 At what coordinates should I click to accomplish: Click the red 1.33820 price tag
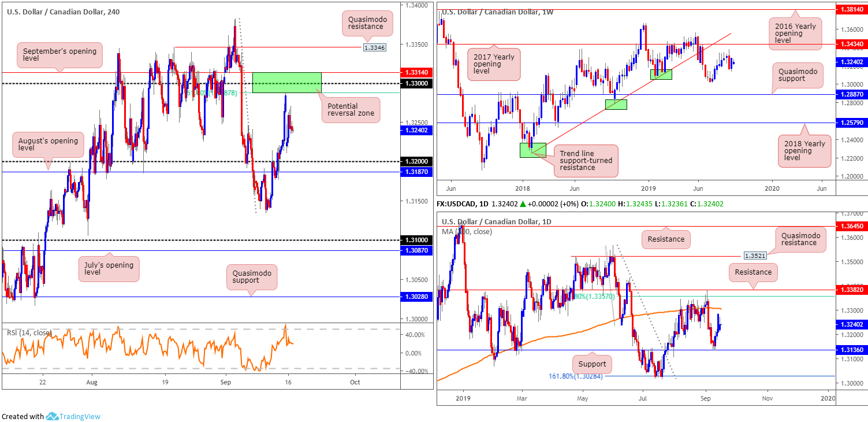(852, 289)
